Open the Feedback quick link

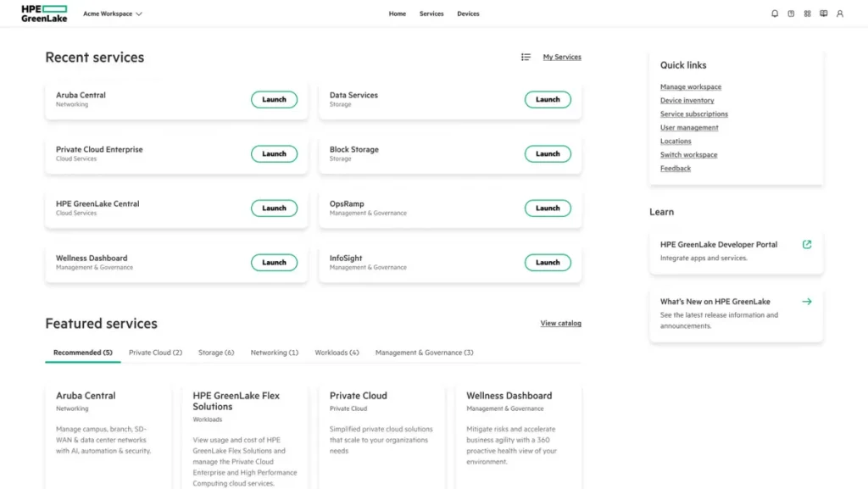click(x=676, y=168)
